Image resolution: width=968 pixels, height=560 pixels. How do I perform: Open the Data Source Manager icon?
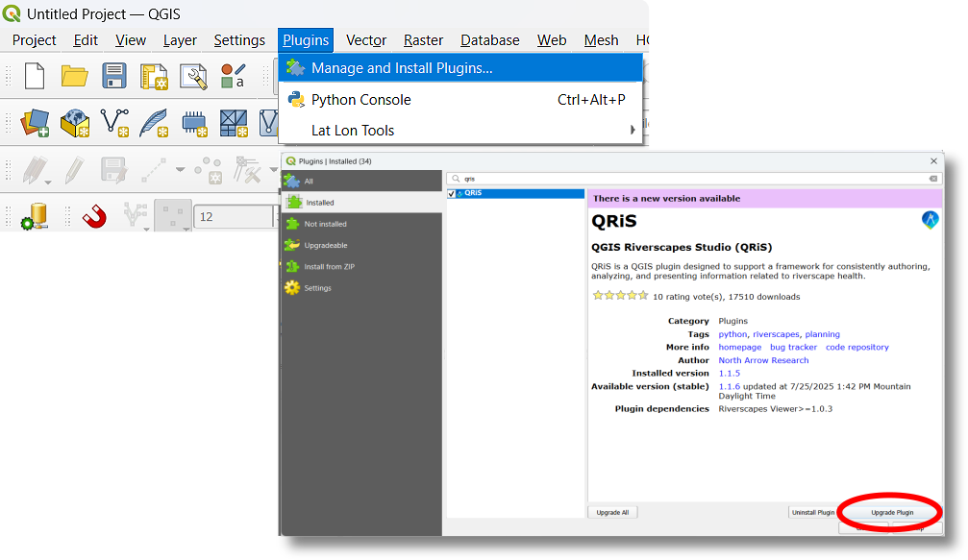pos(35,123)
